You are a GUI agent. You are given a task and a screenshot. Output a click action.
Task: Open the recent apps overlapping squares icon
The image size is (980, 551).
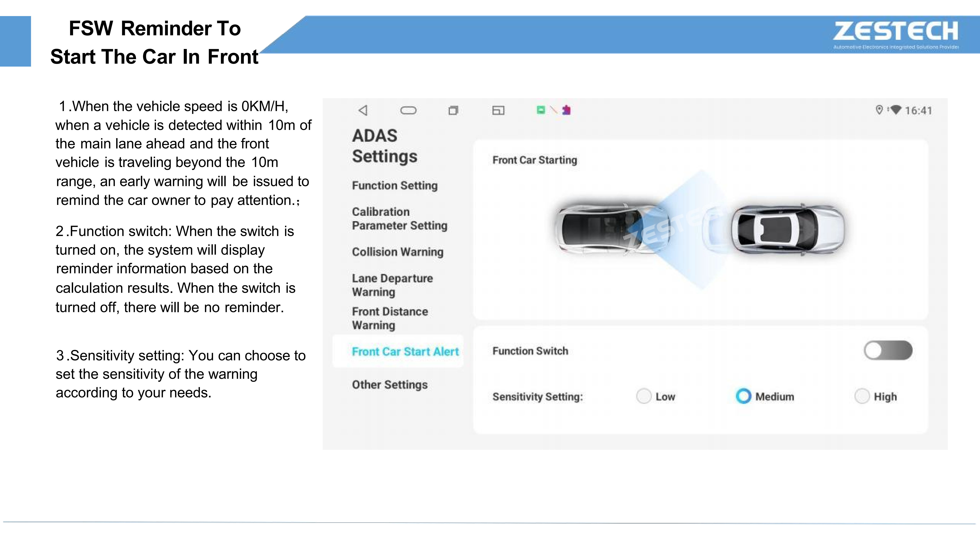point(453,110)
